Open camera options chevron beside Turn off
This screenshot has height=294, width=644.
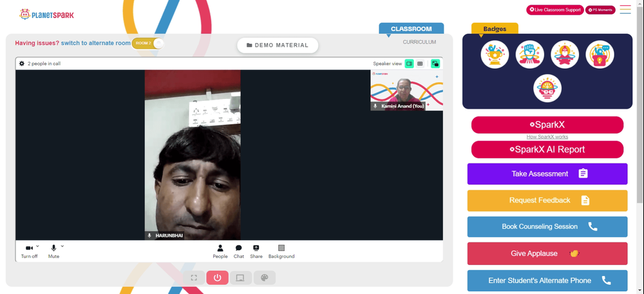click(37, 246)
